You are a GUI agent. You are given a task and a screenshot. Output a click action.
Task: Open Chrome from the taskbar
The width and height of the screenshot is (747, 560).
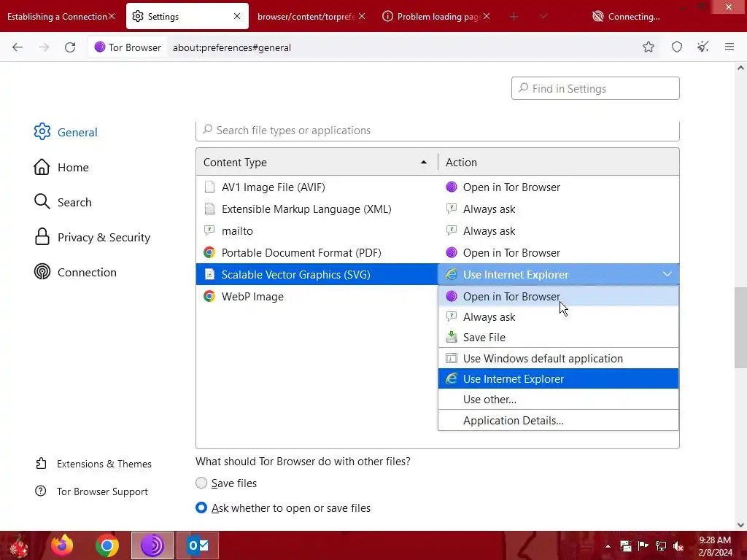(107, 545)
